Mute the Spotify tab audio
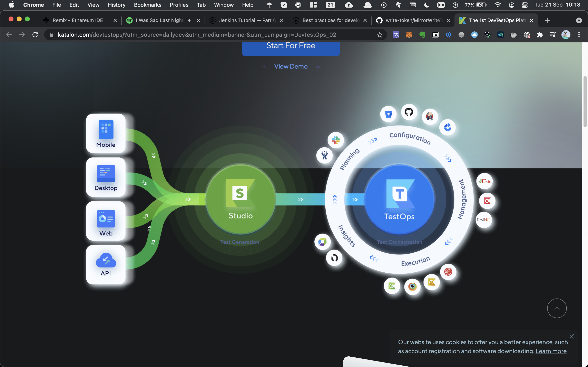 point(189,20)
